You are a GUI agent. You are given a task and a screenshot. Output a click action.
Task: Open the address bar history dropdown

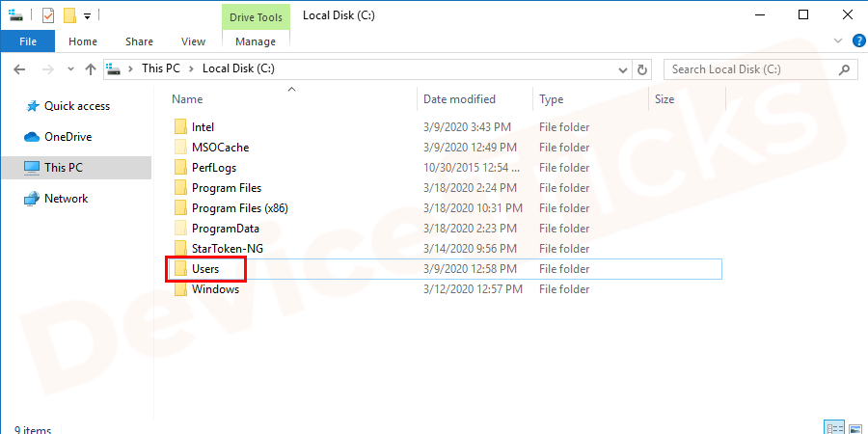622,69
